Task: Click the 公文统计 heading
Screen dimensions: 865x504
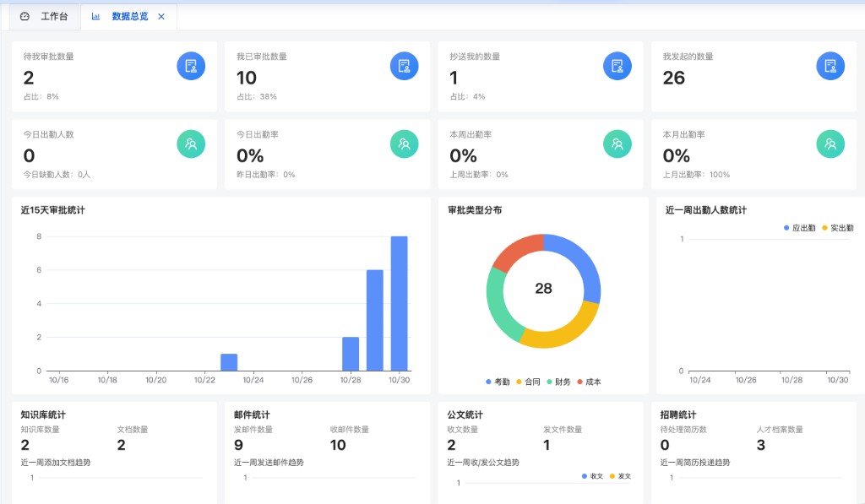Action: click(465, 415)
